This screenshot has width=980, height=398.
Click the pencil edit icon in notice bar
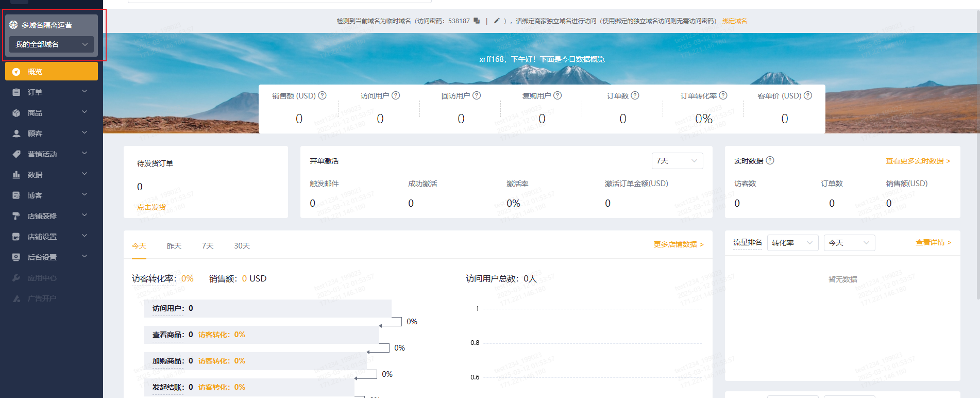(497, 21)
